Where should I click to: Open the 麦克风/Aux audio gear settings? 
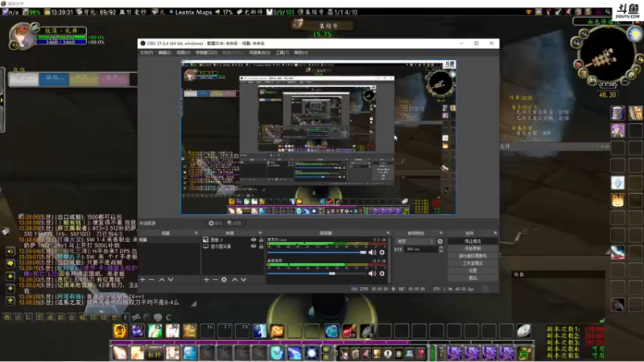[x=382, y=253]
